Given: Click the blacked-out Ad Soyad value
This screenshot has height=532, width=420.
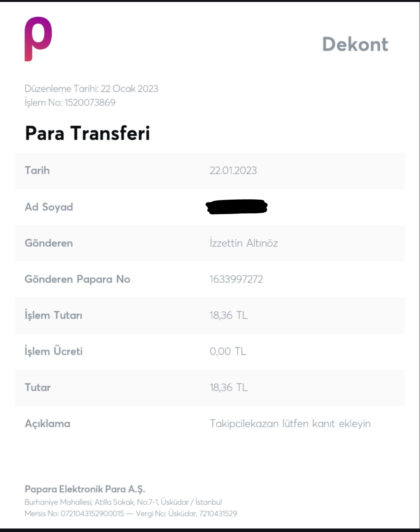Looking at the screenshot, I should point(236,207).
